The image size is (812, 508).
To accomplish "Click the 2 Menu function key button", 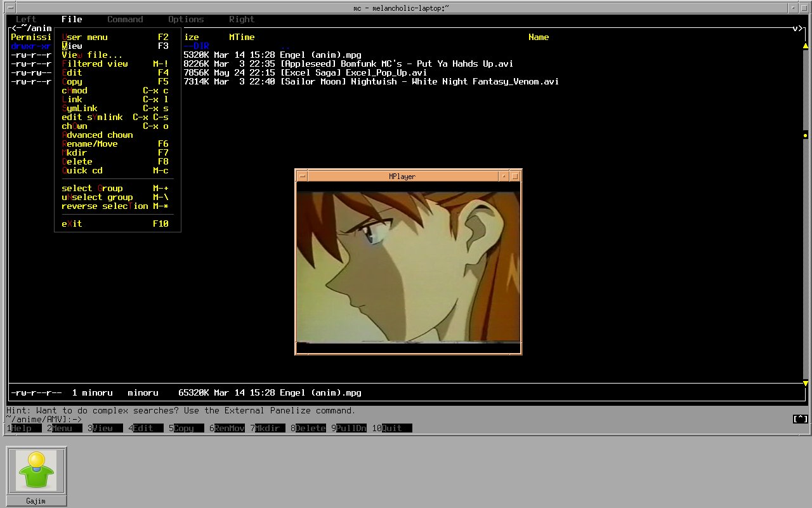I will point(64,429).
